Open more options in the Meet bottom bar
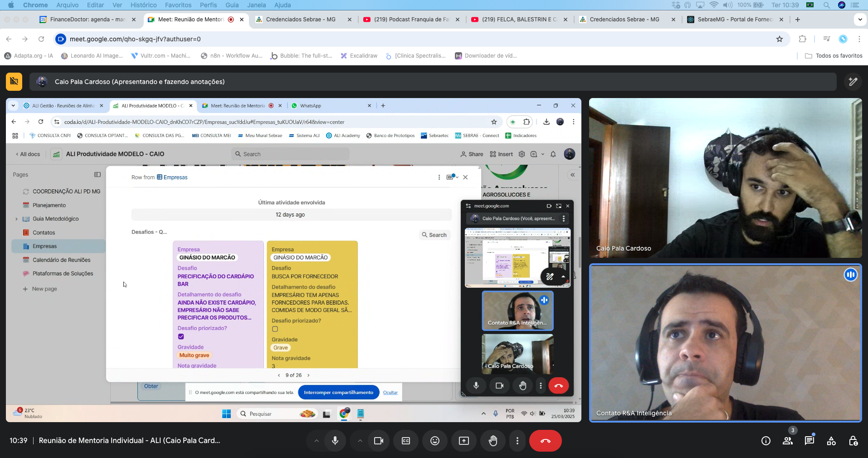868x458 pixels. point(517,441)
